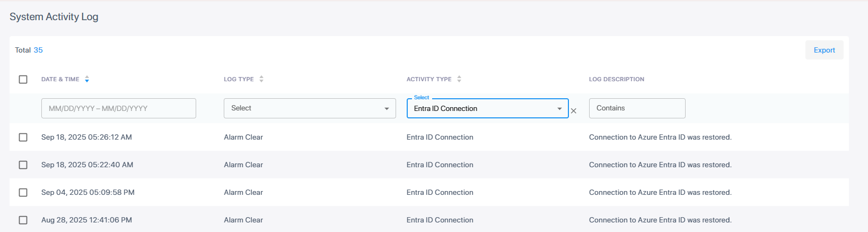Expand the Activity Type filter dropdown
This screenshot has height=232, width=868.
pyautogui.click(x=481, y=108)
